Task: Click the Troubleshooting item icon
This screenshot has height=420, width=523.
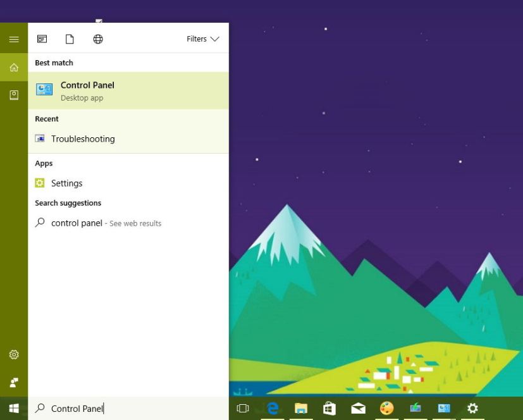Action: pos(40,138)
